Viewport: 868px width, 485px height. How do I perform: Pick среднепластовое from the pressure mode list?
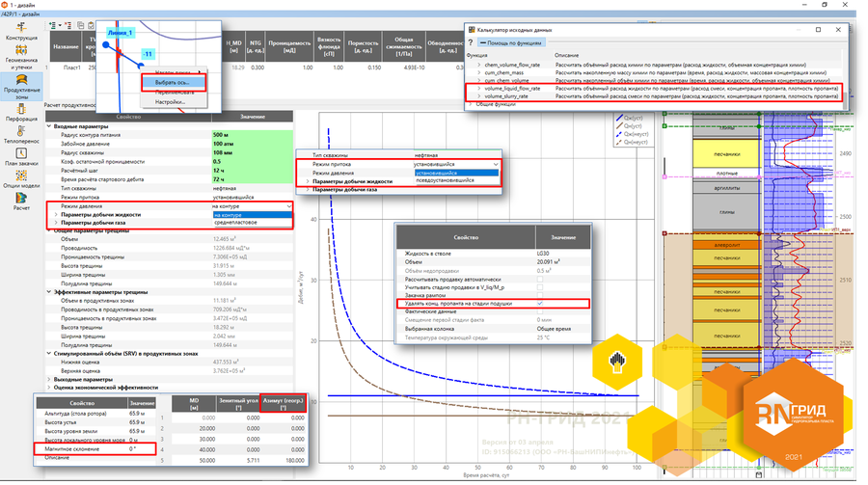pos(234,223)
